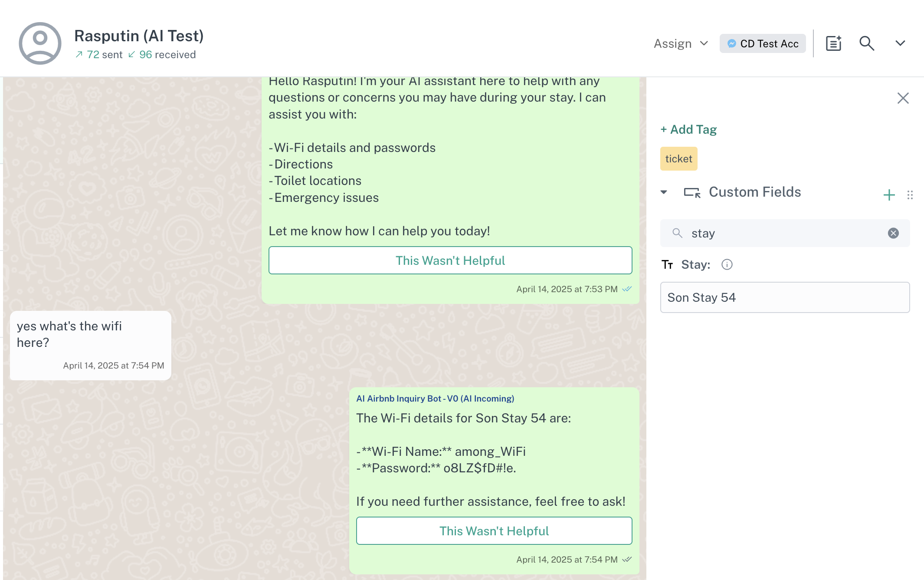
Task: Click This Wasn't Helpful on the greeting message
Action: click(450, 260)
